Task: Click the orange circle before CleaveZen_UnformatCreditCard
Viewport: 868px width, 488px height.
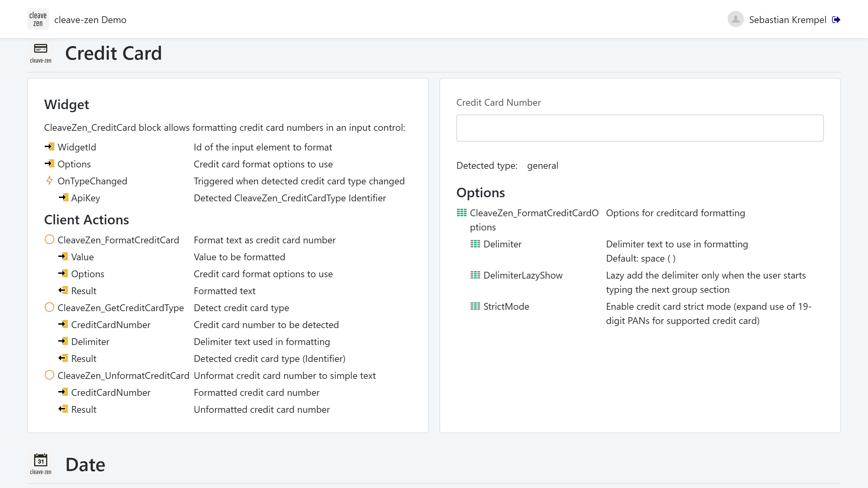Action: (x=50, y=375)
